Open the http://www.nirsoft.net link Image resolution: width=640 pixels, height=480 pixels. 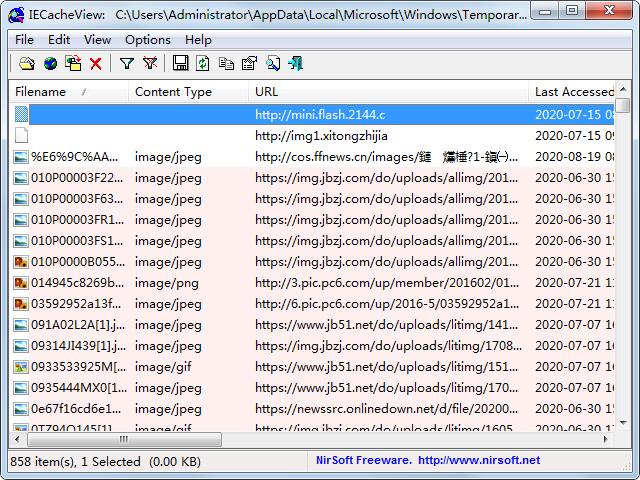(x=479, y=460)
